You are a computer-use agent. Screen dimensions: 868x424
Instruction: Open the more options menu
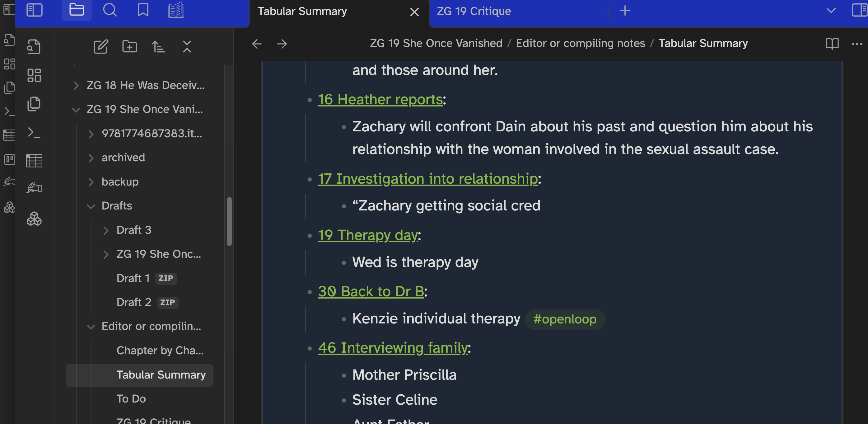[x=856, y=44]
